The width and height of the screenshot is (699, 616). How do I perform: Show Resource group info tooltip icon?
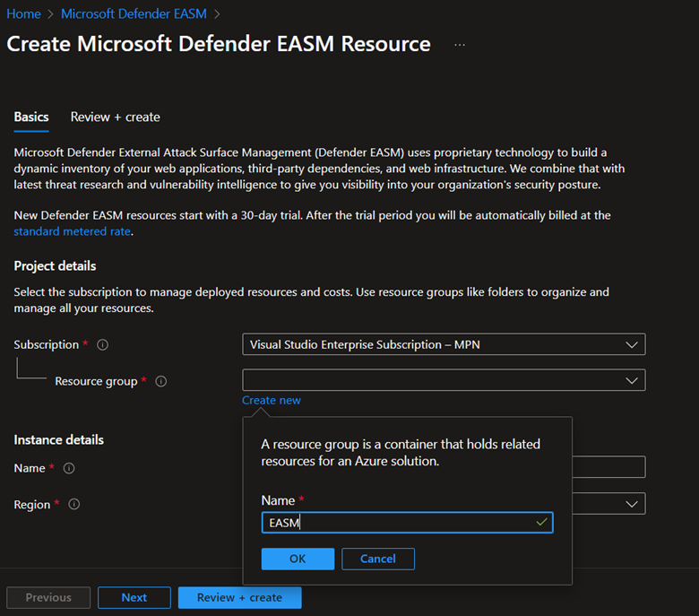[161, 381]
